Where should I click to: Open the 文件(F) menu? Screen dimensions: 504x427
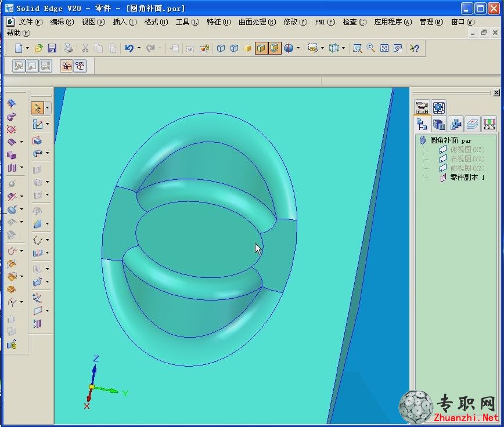31,22
